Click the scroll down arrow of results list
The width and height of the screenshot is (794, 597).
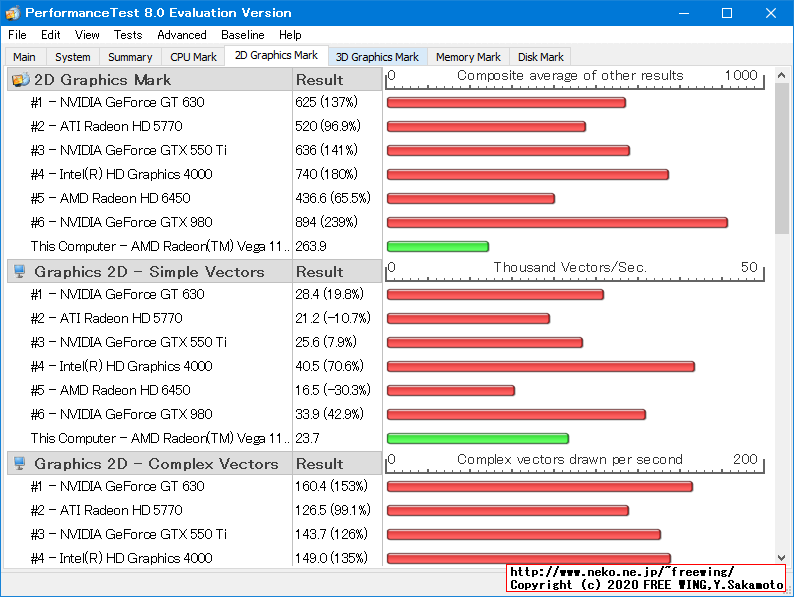pos(782,558)
